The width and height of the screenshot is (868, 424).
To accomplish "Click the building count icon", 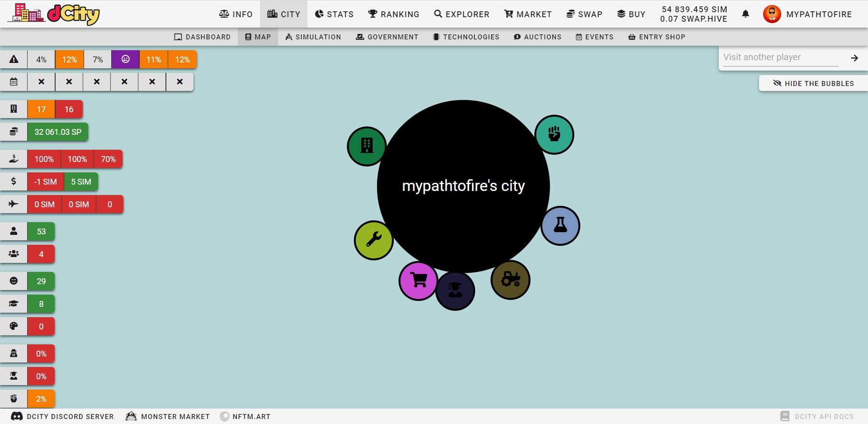I will coord(14,109).
